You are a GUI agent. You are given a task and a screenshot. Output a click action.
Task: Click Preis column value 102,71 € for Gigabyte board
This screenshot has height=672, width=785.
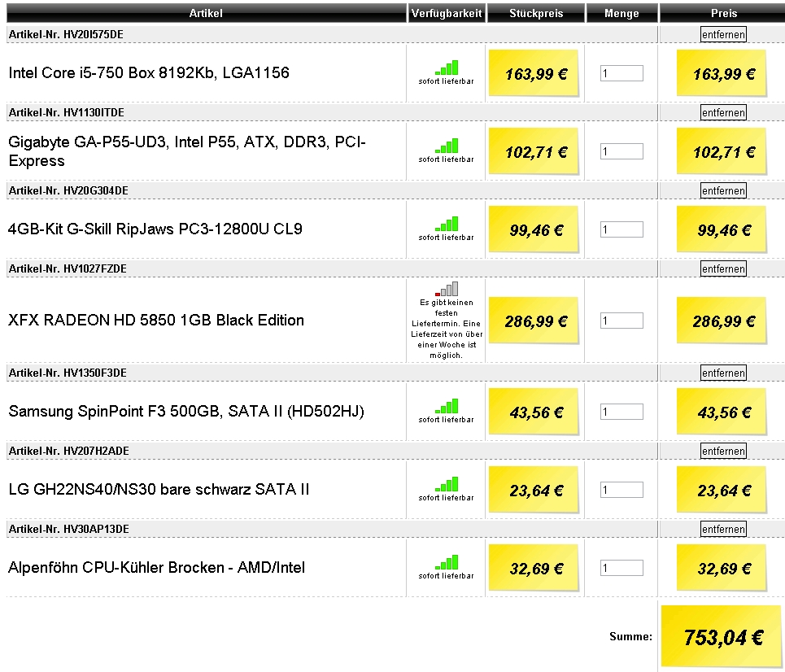point(722,151)
